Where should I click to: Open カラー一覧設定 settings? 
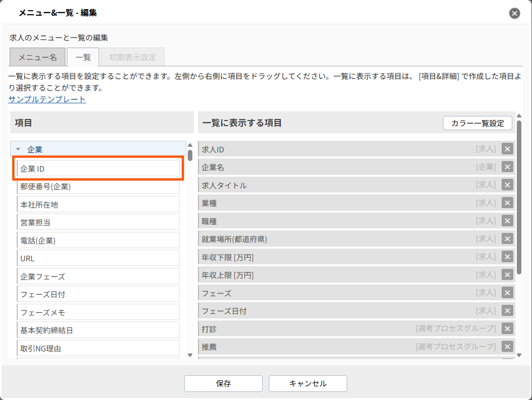pos(477,123)
